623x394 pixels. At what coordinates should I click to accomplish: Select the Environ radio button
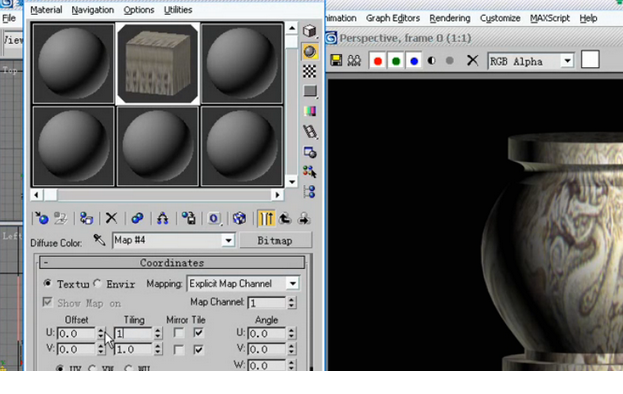[x=97, y=283]
